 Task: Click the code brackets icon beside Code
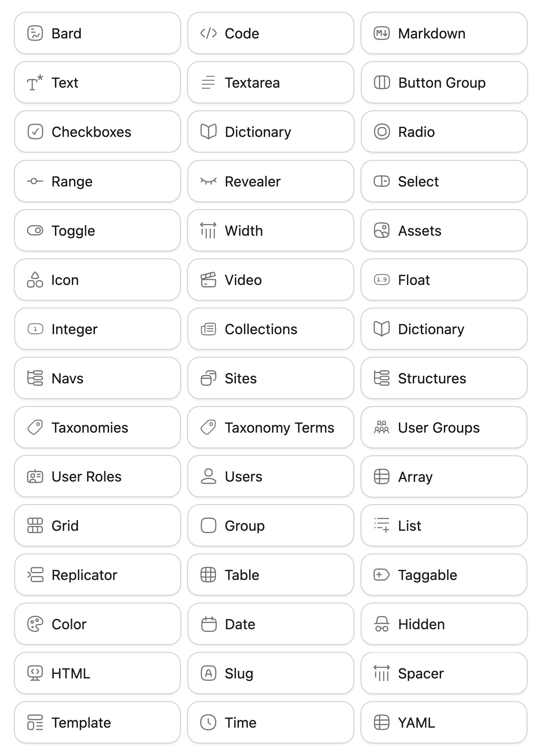pyautogui.click(x=208, y=33)
